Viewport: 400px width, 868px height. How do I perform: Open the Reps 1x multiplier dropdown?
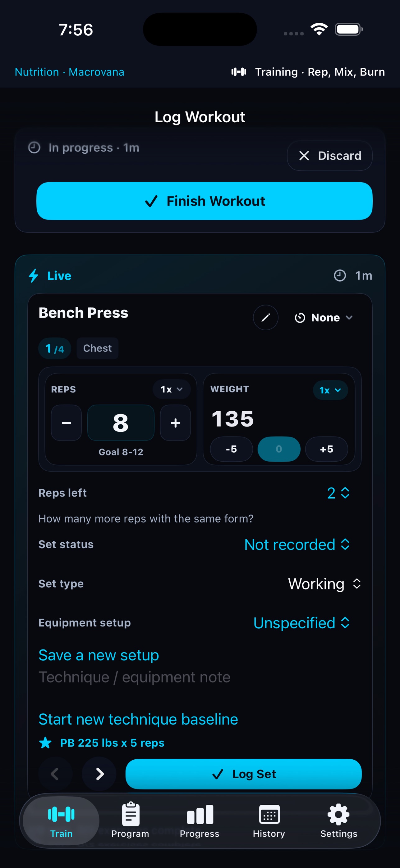point(171,390)
